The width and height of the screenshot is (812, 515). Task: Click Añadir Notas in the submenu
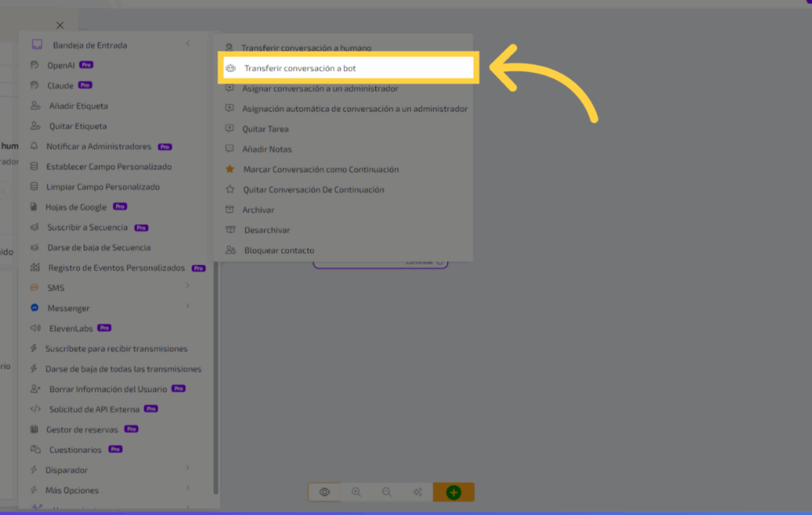266,149
